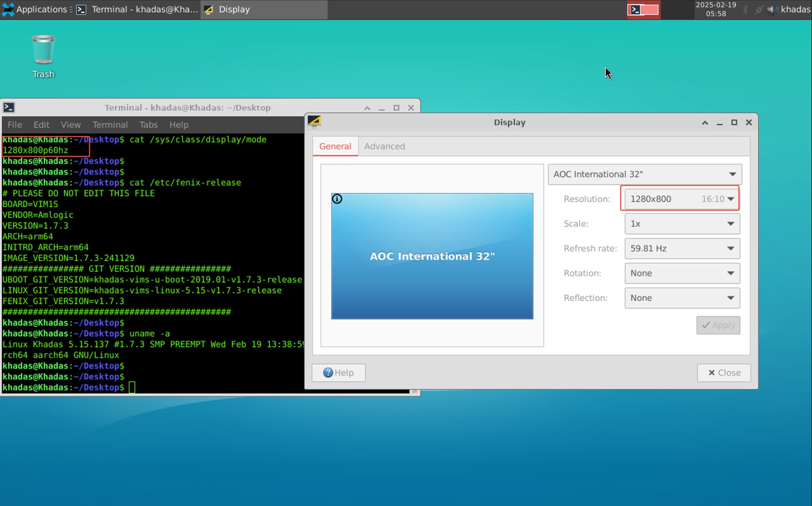The image size is (812, 506).
Task: Click 'FENIX_GIT_VERSION=v1.7.3' in terminal
Action: (x=63, y=301)
